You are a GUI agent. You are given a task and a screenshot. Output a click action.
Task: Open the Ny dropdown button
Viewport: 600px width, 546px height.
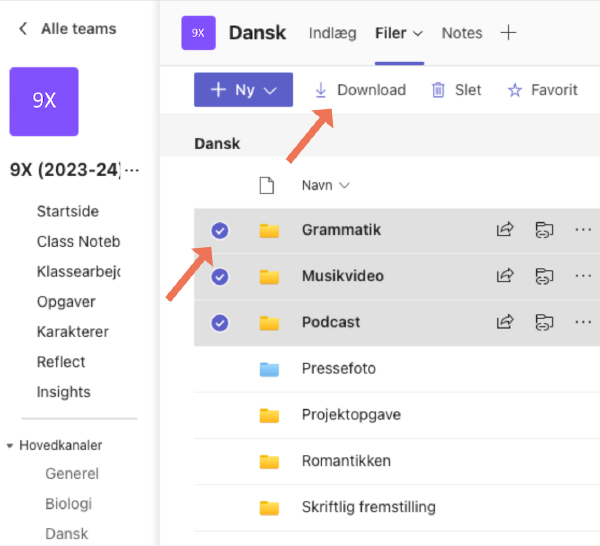pos(243,90)
